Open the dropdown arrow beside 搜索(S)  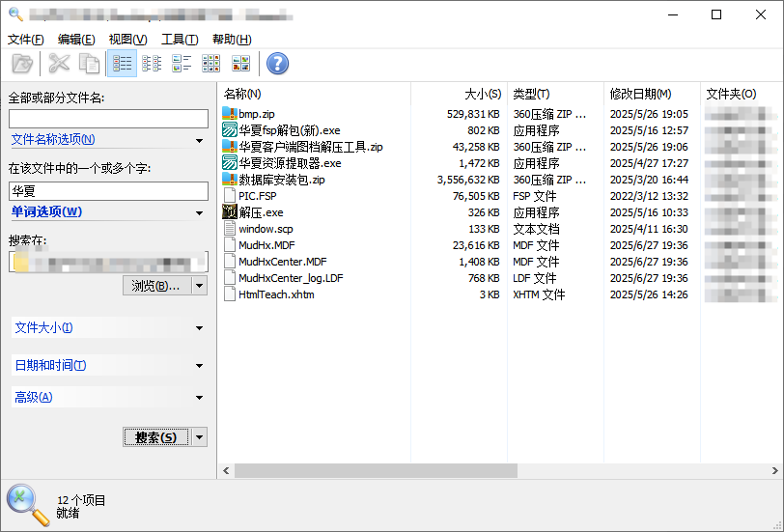[x=200, y=437]
